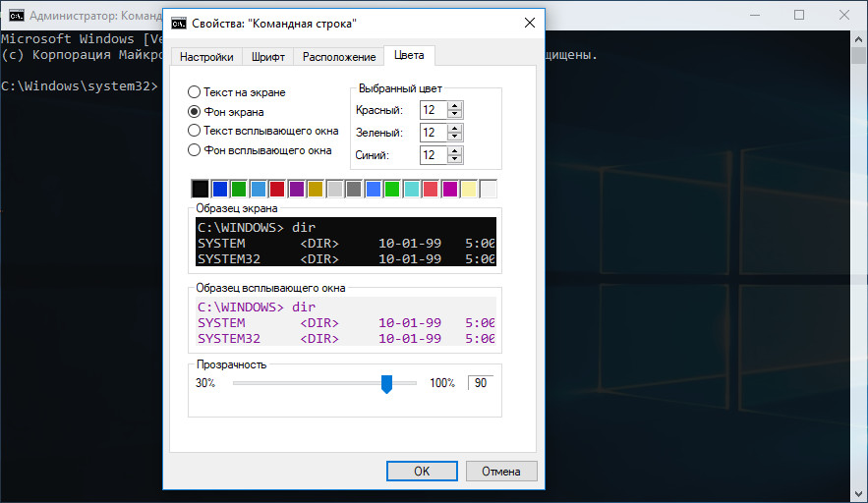Pick the bright blue swatch after dark gray
Image resolution: width=868 pixels, height=503 pixels.
pos(374,189)
